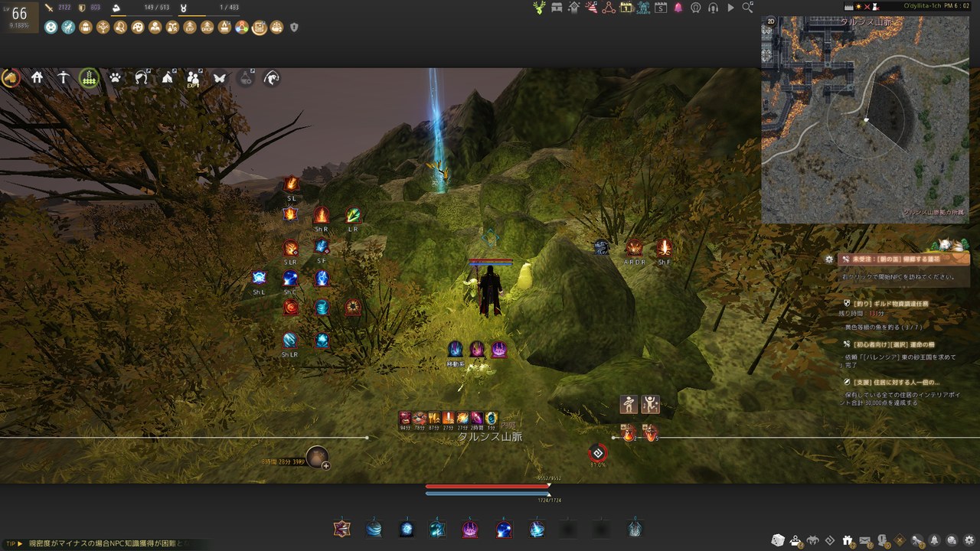980x551 pixels.
Task: Open the potion settings flask icon
Action: 246,77
